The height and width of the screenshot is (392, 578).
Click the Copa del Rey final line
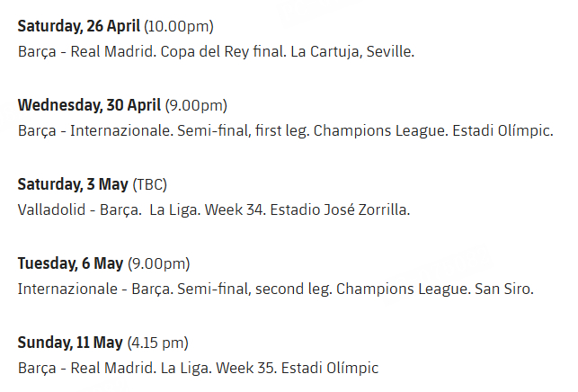click(216, 51)
